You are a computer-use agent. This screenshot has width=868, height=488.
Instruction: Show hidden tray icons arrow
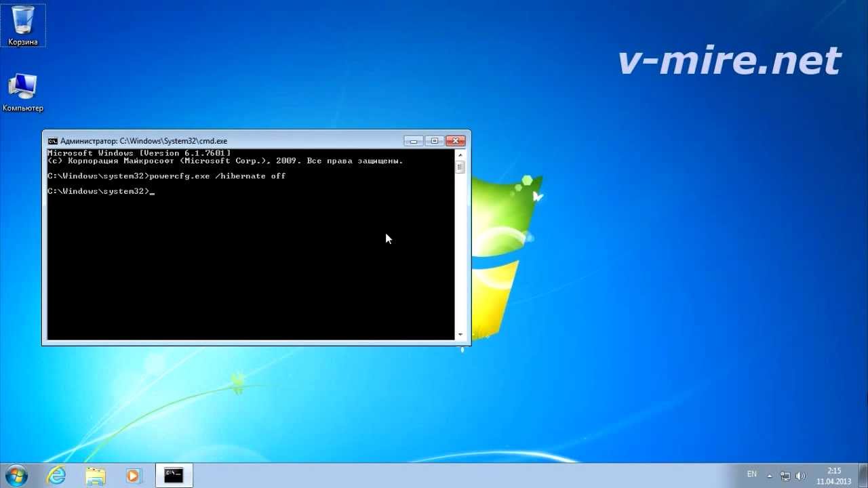coord(769,475)
